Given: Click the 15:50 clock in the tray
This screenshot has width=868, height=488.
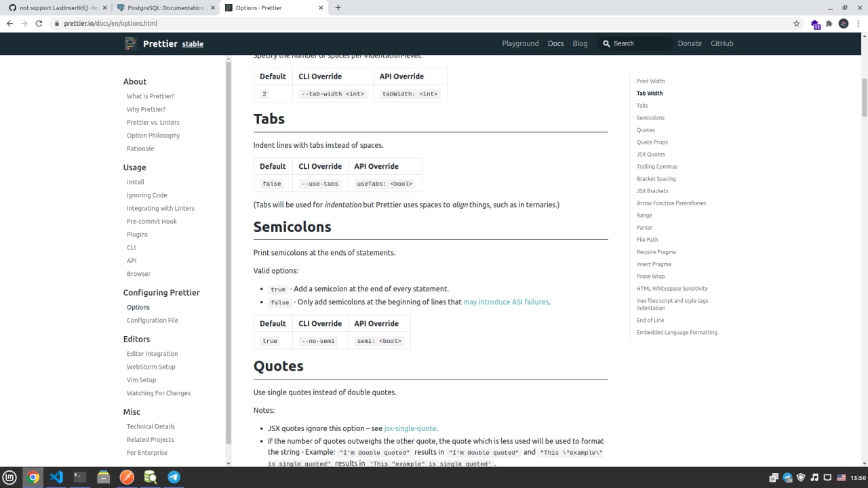Looking at the screenshot, I should [858, 477].
